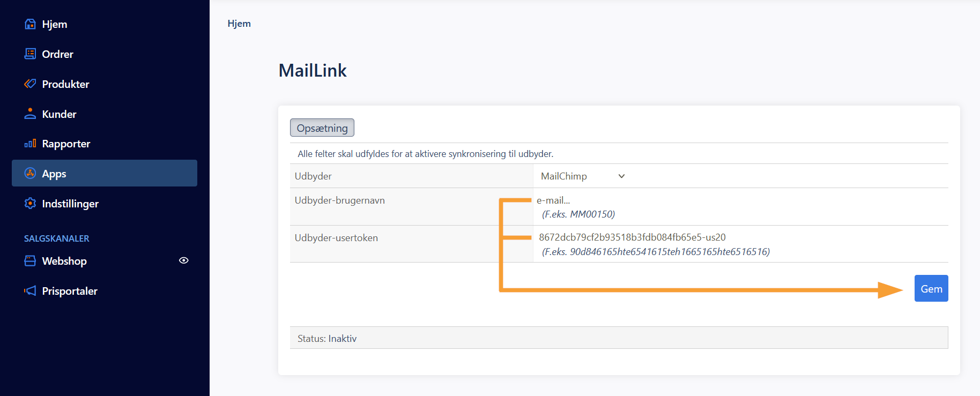Select the Apps menu label
The image size is (980, 396).
(x=54, y=174)
